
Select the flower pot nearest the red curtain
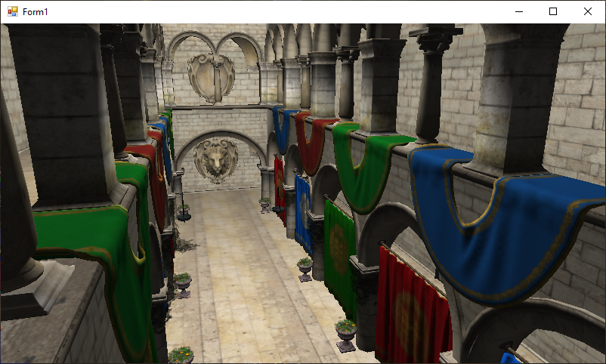pyautogui.click(x=346, y=335)
